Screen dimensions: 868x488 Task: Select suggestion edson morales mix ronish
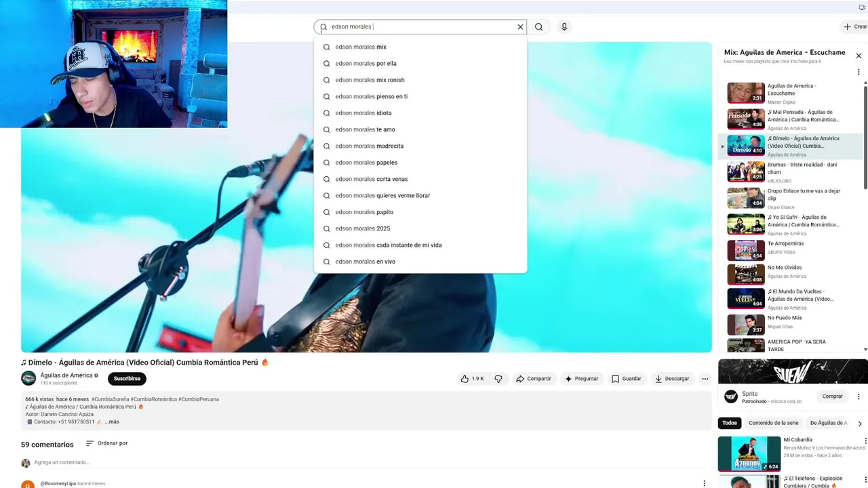point(420,80)
